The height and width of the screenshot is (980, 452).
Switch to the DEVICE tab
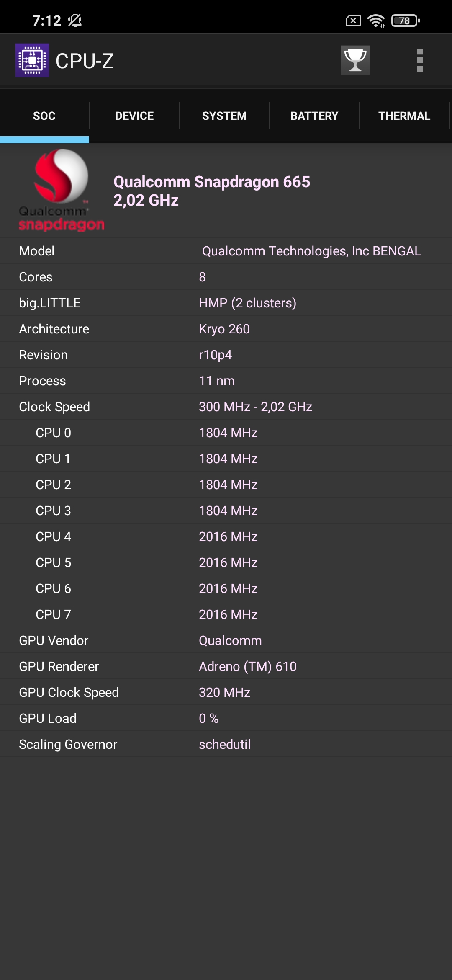click(x=134, y=116)
